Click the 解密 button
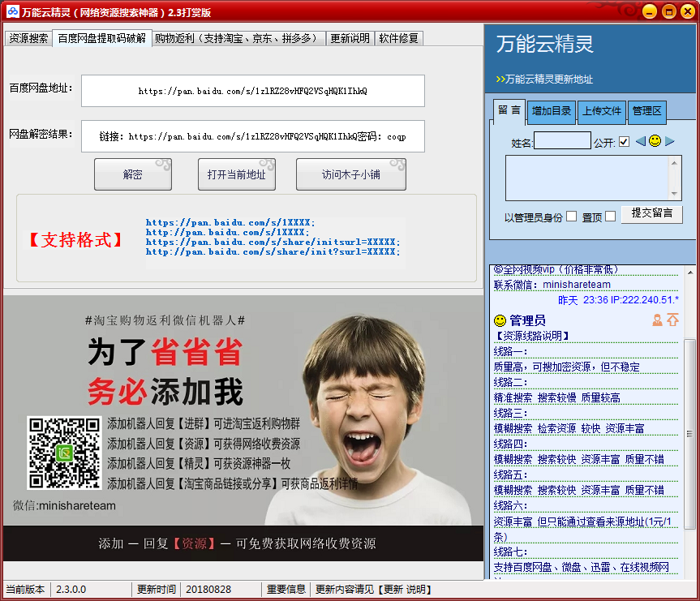700x601 pixels. (132, 174)
